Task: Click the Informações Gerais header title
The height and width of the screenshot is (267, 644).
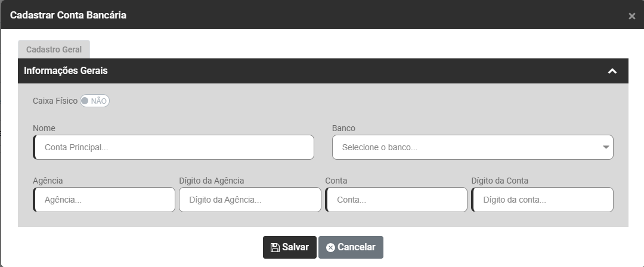Action: pyautogui.click(x=66, y=71)
